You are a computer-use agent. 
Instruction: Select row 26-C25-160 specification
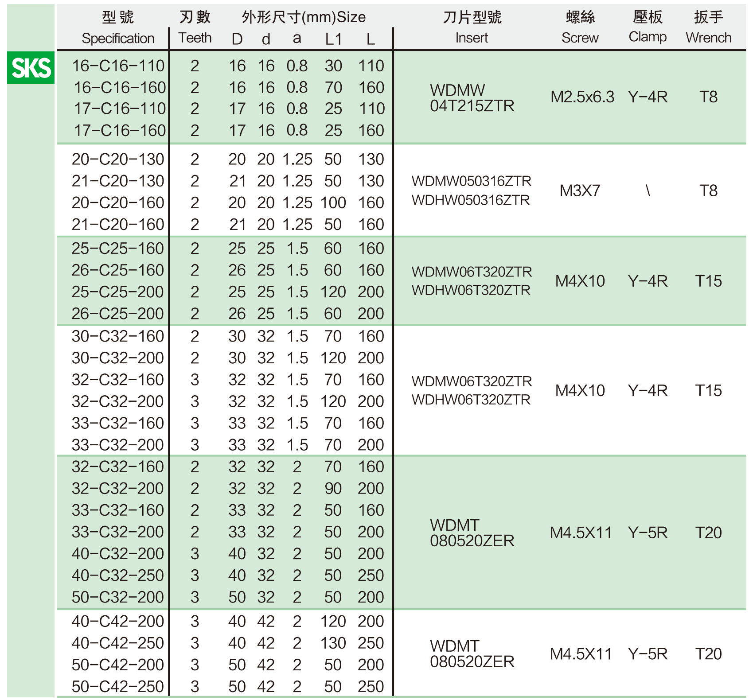[118, 270]
